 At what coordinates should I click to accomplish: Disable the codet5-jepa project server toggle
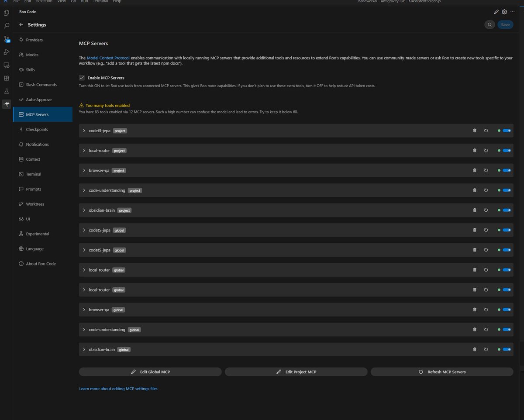click(x=507, y=131)
